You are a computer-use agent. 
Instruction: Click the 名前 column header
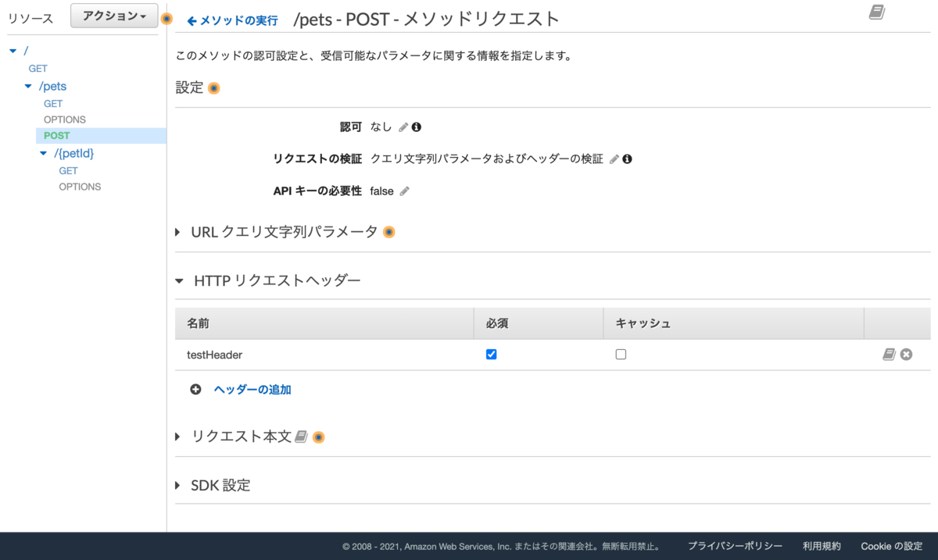pyautogui.click(x=324, y=323)
